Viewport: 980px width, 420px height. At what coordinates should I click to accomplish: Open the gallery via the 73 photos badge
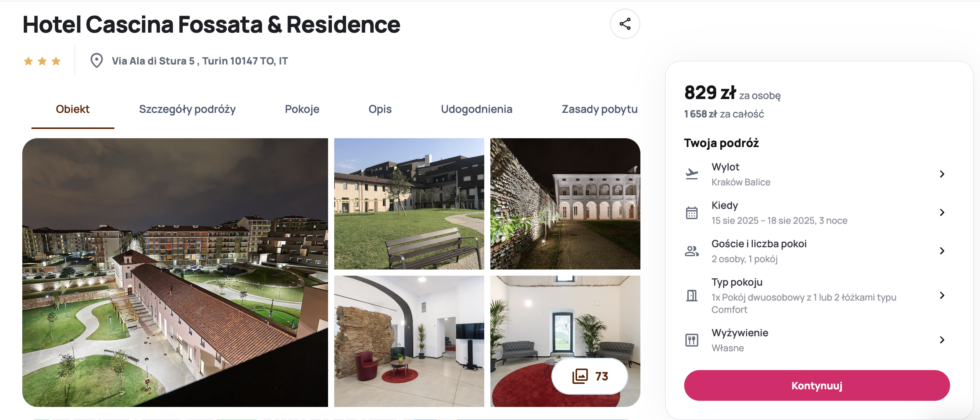pyautogui.click(x=590, y=376)
